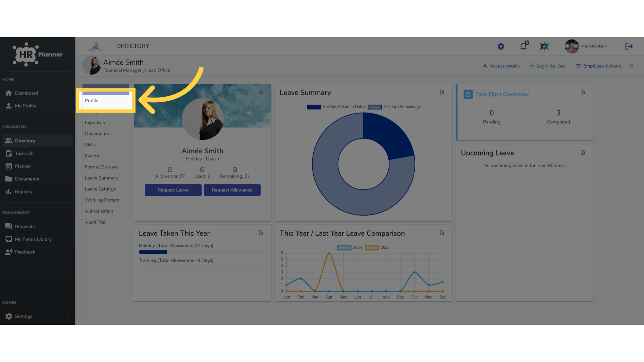Screen dimensions: 644x362
Task: Export the Leave Taken This Year card
Action: 261,233
